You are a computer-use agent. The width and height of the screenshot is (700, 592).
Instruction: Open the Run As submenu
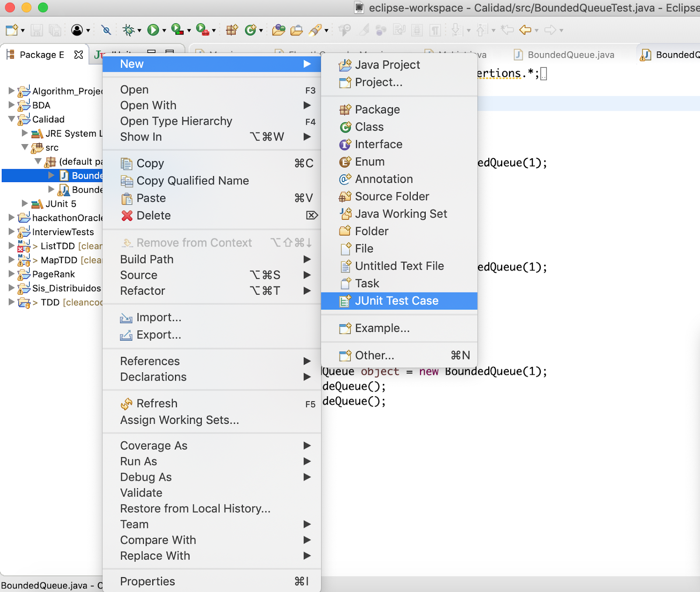click(138, 461)
